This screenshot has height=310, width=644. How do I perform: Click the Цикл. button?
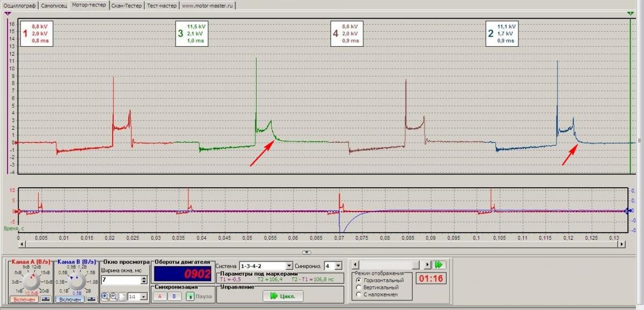tap(283, 296)
